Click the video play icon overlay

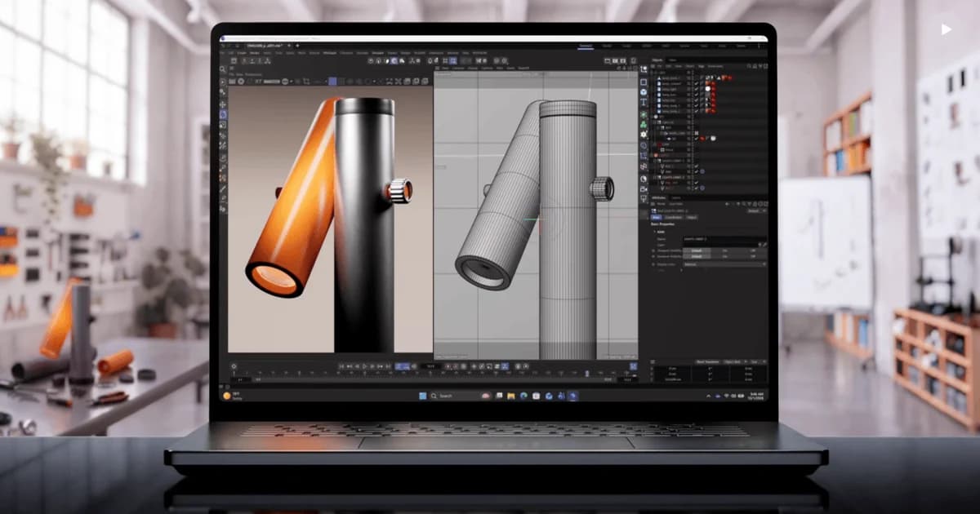click(947, 29)
